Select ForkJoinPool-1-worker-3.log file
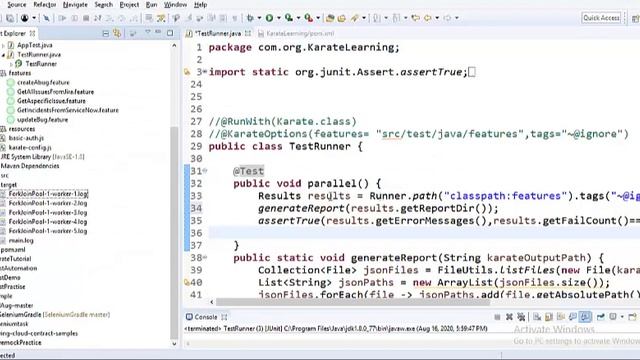This screenshot has width=640, height=360. pos(48,212)
